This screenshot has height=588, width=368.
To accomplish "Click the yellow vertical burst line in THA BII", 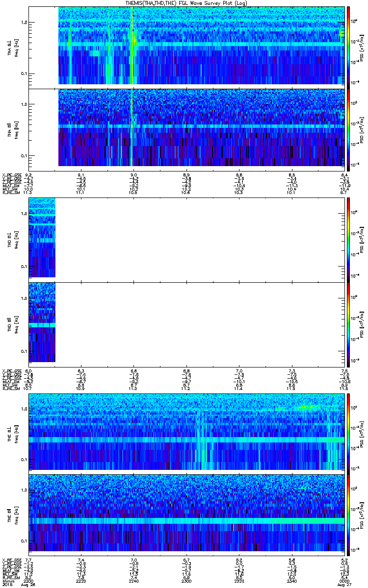I will [132, 127].
